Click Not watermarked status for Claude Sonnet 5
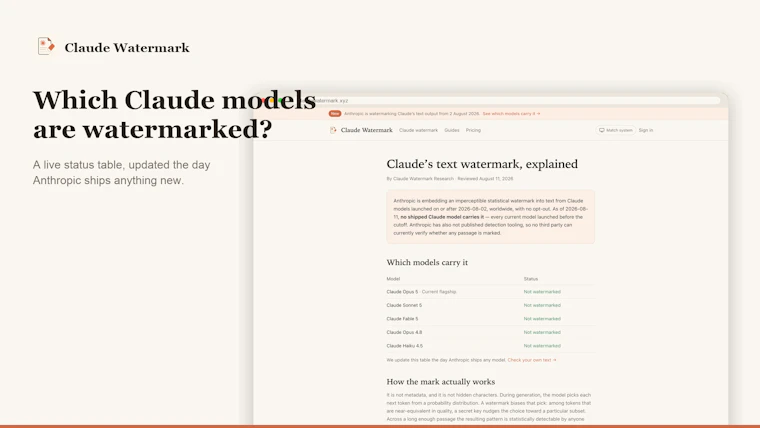The width and height of the screenshot is (760, 428). point(542,305)
